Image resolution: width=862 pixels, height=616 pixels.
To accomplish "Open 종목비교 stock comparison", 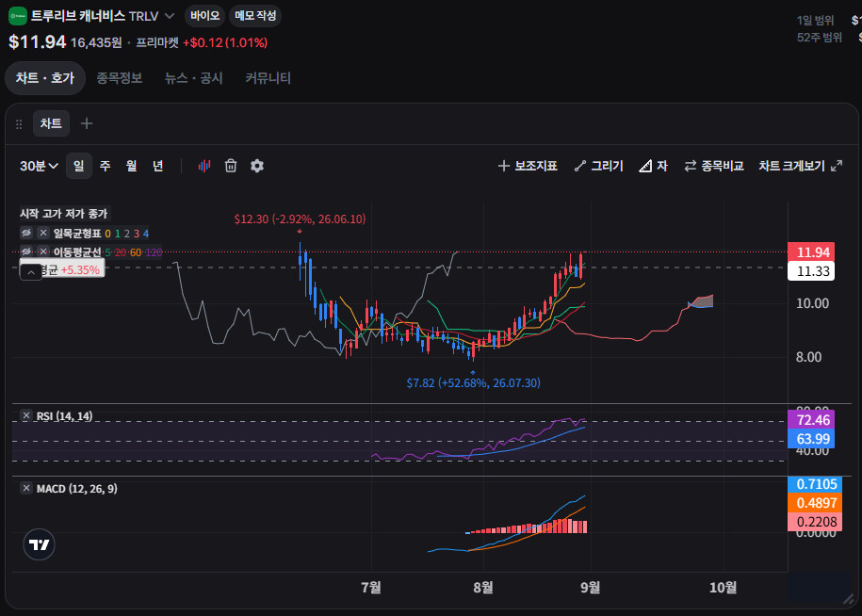I will pos(714,166).
